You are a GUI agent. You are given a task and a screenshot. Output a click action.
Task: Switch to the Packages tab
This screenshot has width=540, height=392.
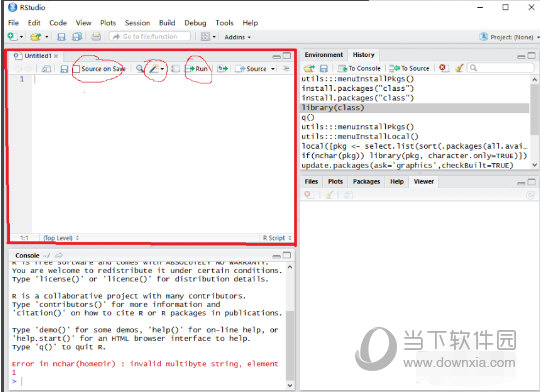pos(366,182)
